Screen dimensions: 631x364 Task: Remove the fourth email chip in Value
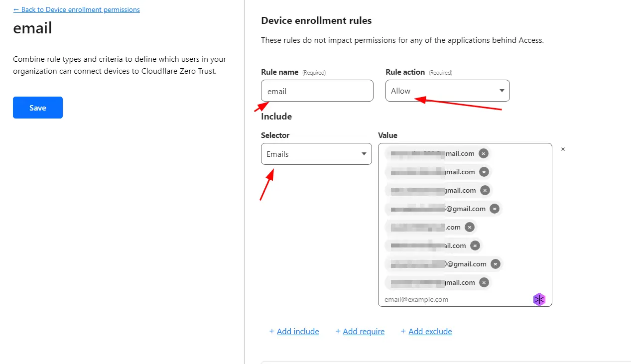(494, 209)
